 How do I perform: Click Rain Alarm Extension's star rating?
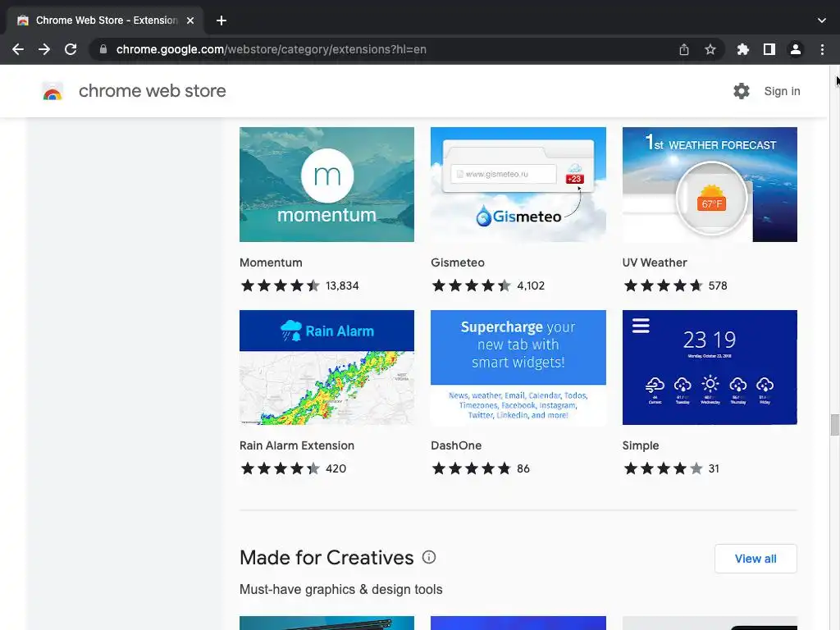coord(281,468)
